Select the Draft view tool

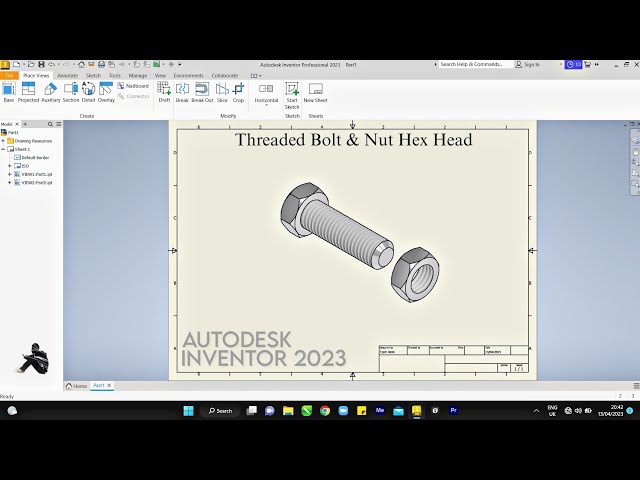pos(164,92)
